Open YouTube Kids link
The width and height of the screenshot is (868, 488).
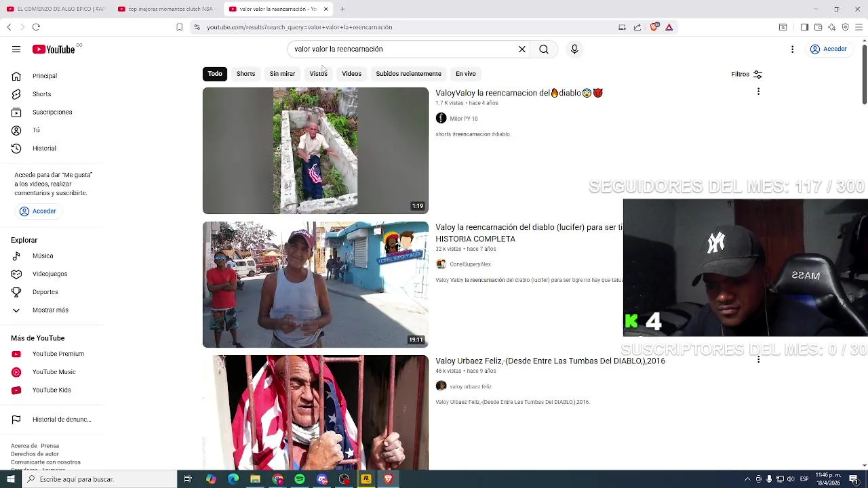[x=52, y=390]
